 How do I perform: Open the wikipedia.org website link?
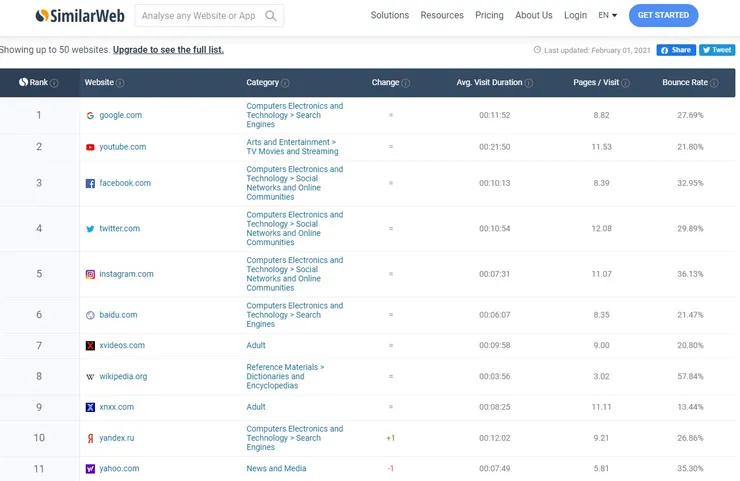point(123,377)
